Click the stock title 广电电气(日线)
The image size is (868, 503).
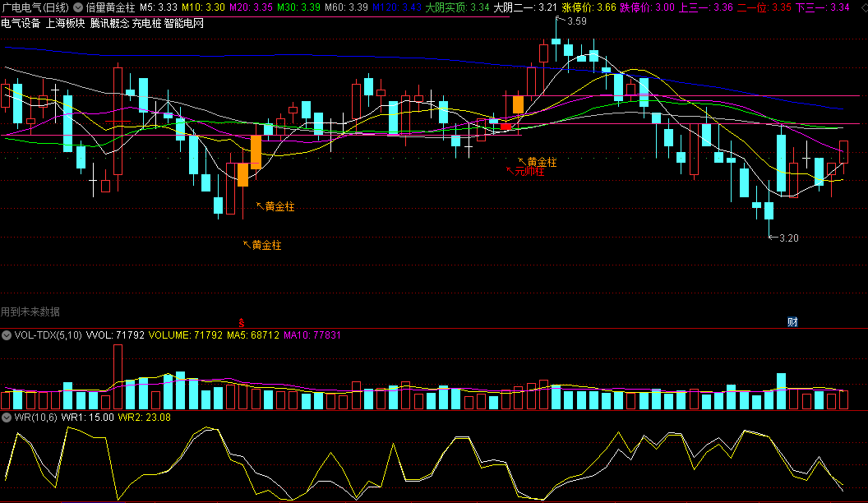tap(36, 7)
